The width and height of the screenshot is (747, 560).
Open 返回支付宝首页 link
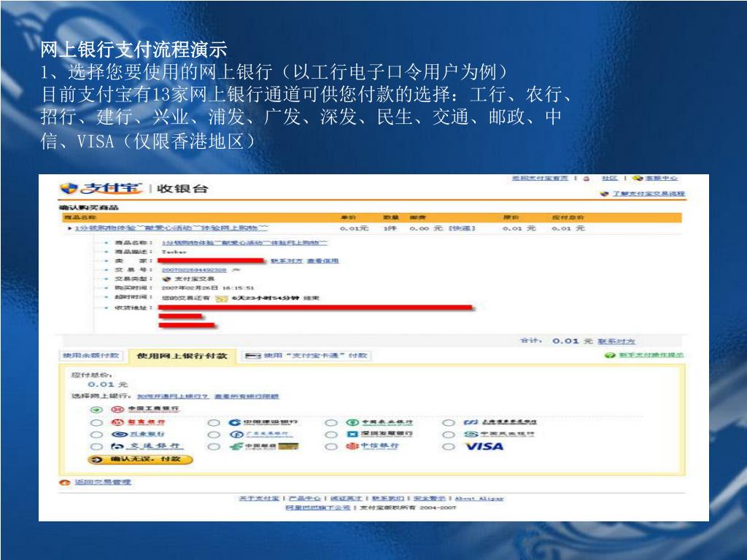540,178
